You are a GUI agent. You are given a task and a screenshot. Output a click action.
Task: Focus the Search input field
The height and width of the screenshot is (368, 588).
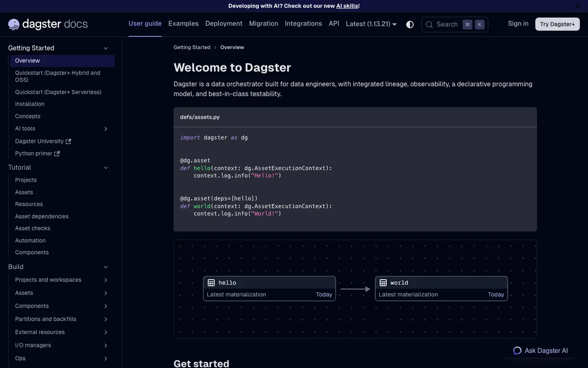click(x=455, y=25)
